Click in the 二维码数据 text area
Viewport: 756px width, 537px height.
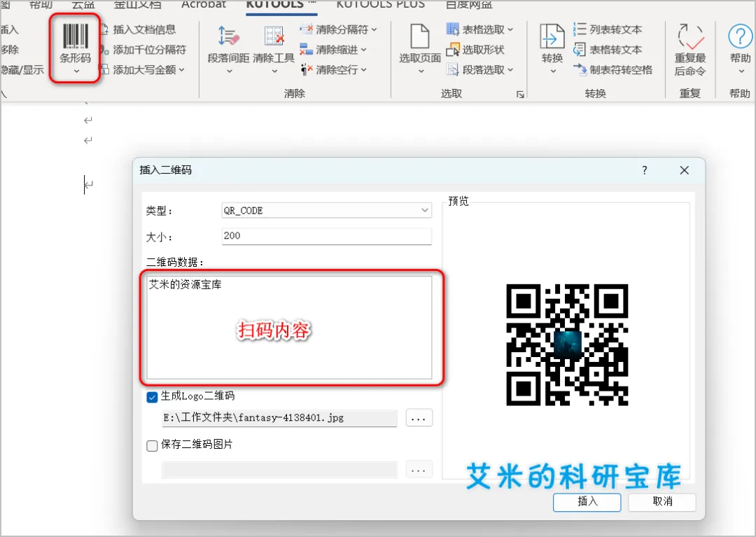pyautogui.click(x=289, y=328)
